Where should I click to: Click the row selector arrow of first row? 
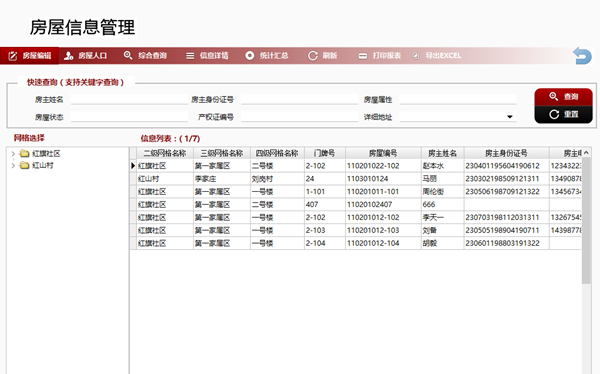(133, 166)
